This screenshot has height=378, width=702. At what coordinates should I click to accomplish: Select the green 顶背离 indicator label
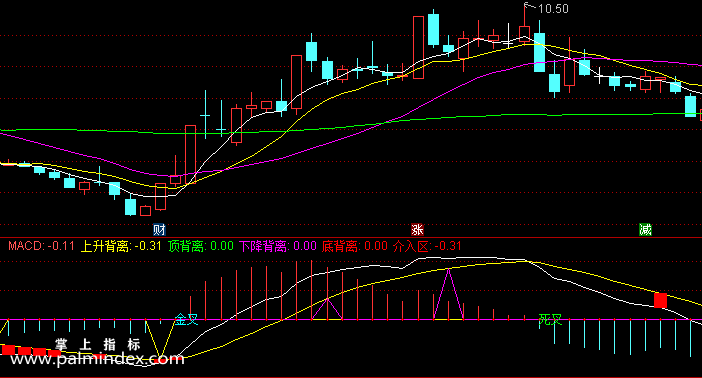point(201,246)
